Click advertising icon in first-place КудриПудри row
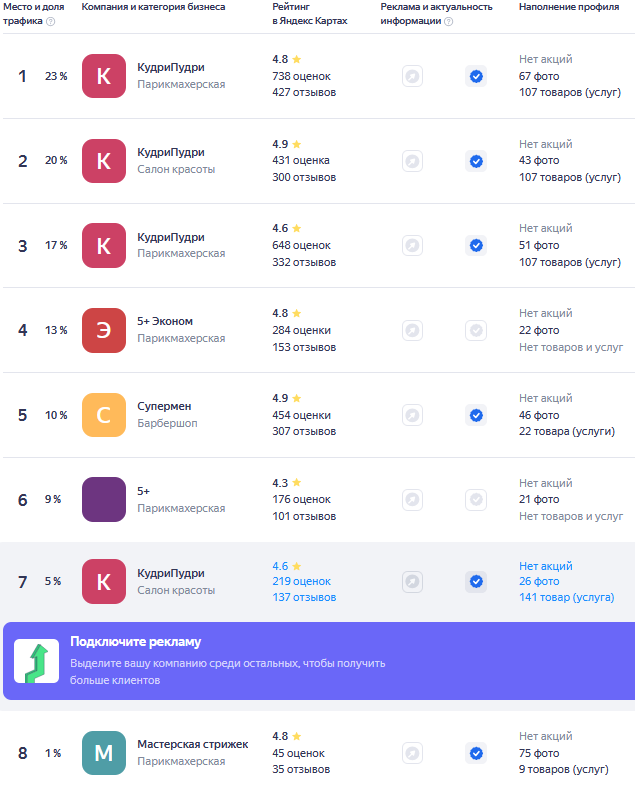 point(412,76)
